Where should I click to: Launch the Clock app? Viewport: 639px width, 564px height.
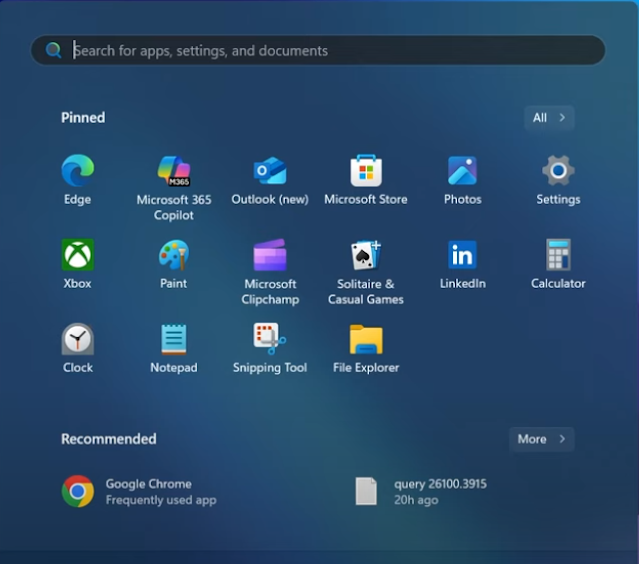click(x=77, y=339)
